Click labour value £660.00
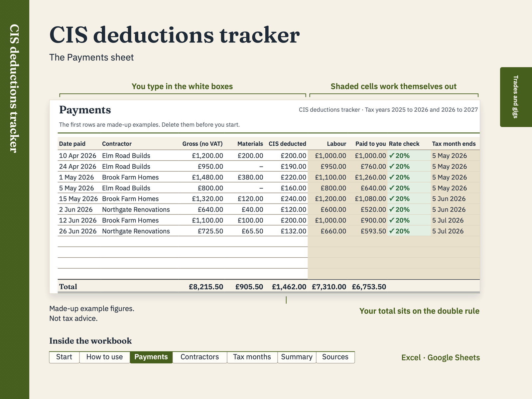The image size is (532, 399). pyautogui.click(x=333, y=231)
